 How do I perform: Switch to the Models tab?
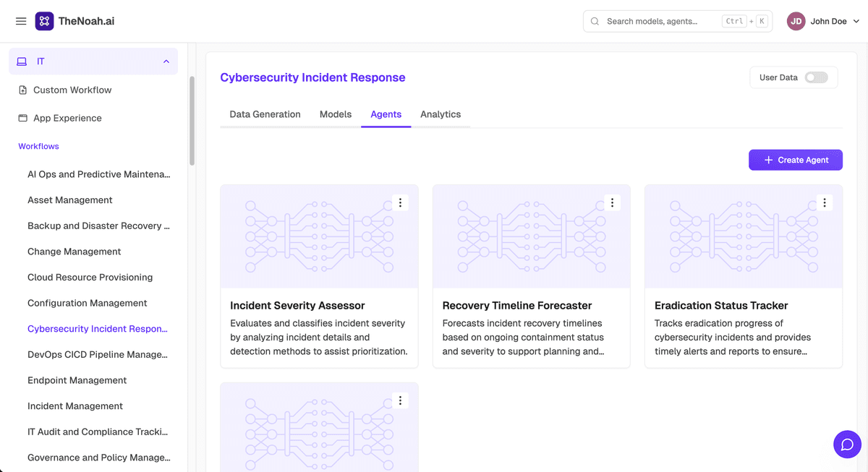click(336, 114)
